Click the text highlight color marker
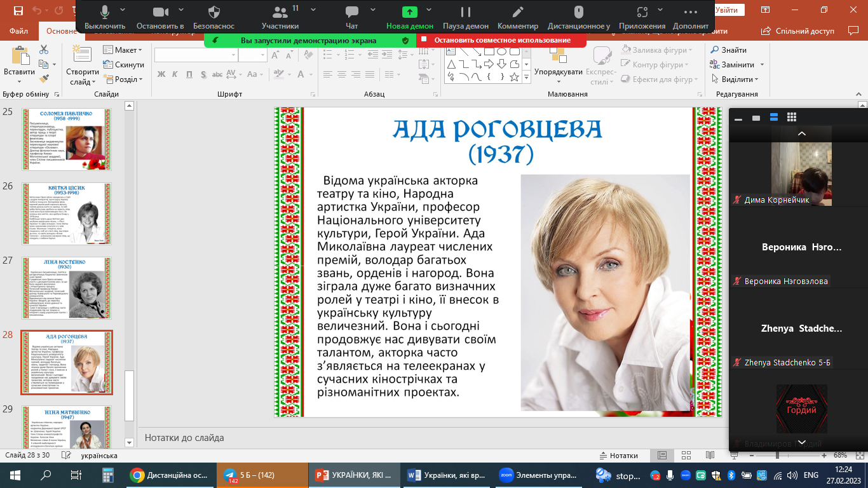This screenshot has width=868, height=488. tap(278, 74)
